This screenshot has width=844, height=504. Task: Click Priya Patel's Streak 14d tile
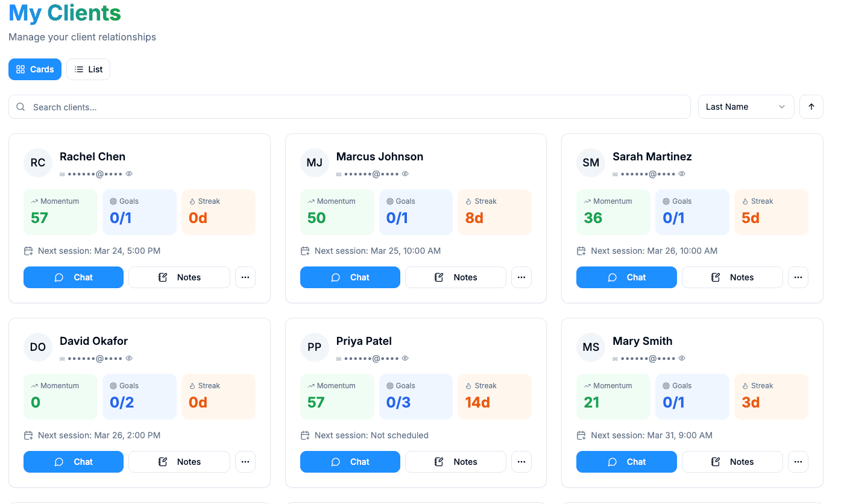click(494, 397)
